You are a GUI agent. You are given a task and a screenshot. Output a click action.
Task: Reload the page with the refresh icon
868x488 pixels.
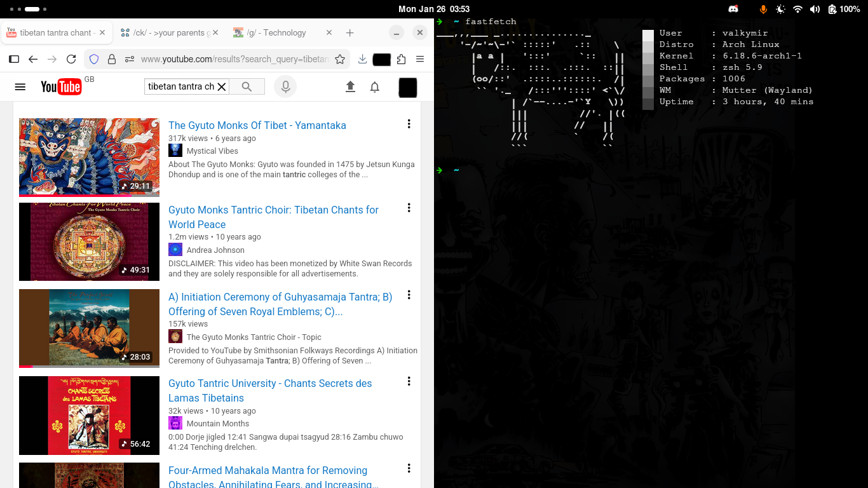click(x=71, y=59)
